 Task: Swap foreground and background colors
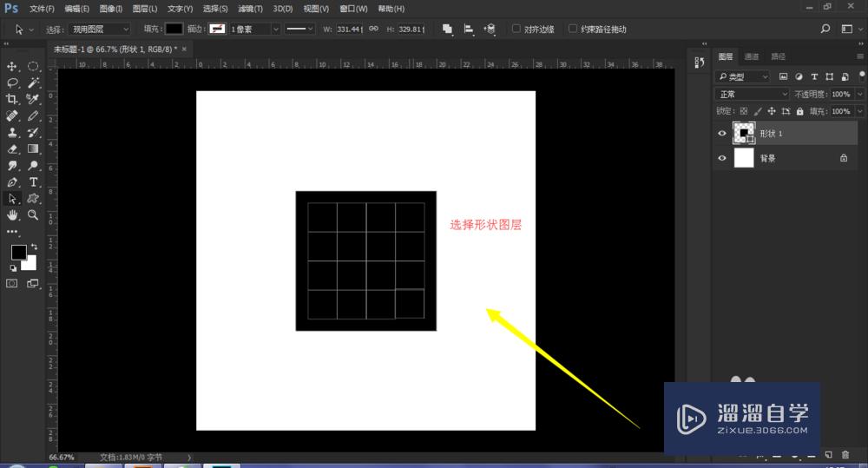tap(35, 247)
